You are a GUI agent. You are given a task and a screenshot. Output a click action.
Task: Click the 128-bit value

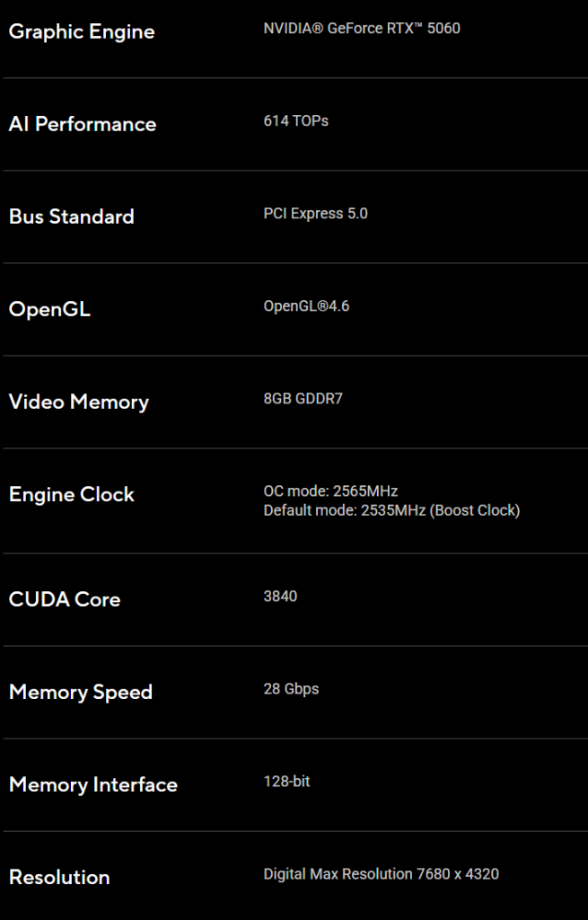[x=286, y=782]
